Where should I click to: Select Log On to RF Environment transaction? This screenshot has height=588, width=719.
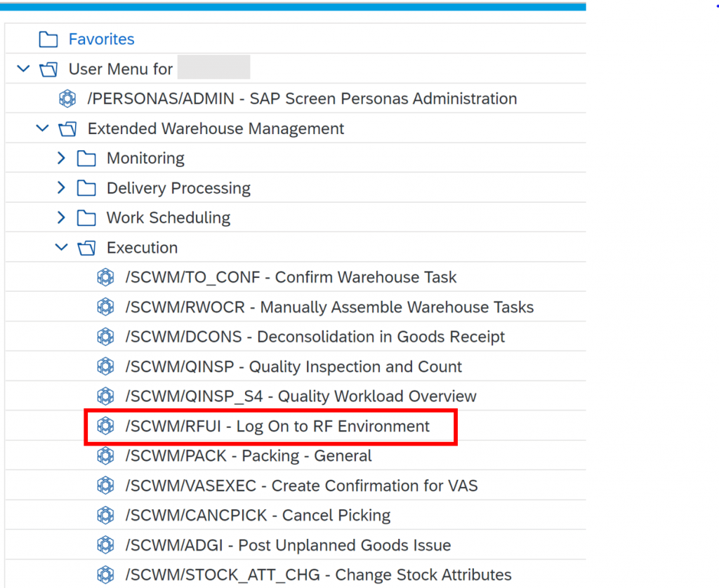pos(277,426)
